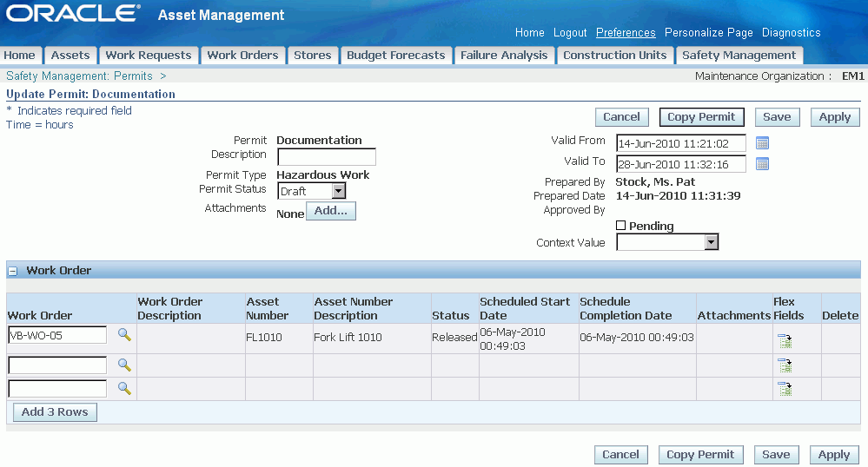Click the top Save button
This screenshot has height=467, width=868.
(x=777, y=117)
